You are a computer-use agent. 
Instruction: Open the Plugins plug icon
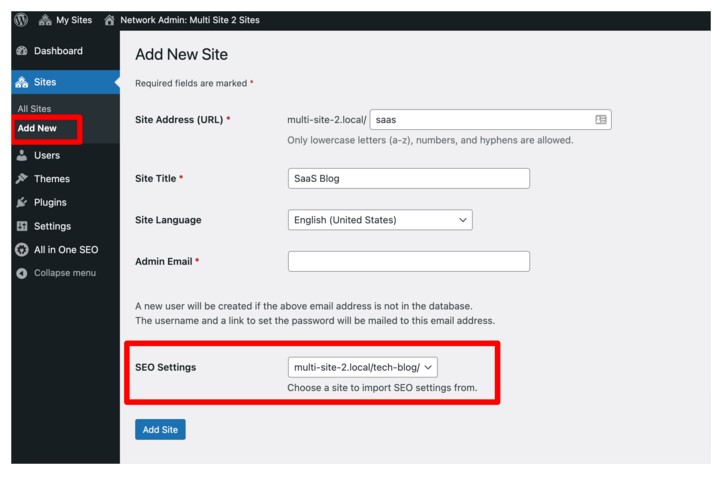pos(22,202)
